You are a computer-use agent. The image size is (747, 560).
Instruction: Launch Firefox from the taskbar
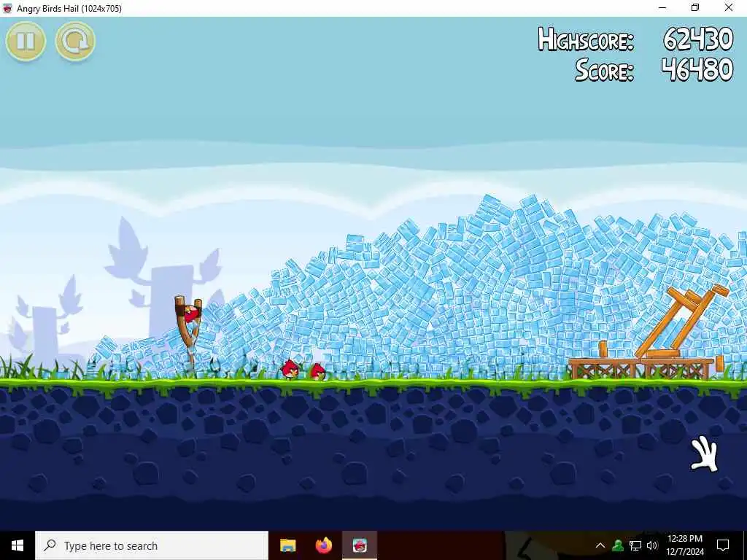(324, 545)
